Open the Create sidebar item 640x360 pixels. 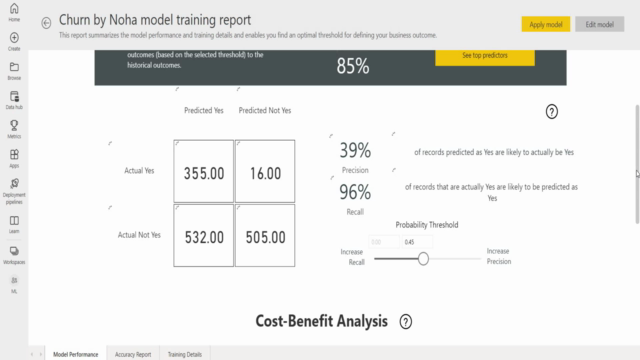pos(14,42)
